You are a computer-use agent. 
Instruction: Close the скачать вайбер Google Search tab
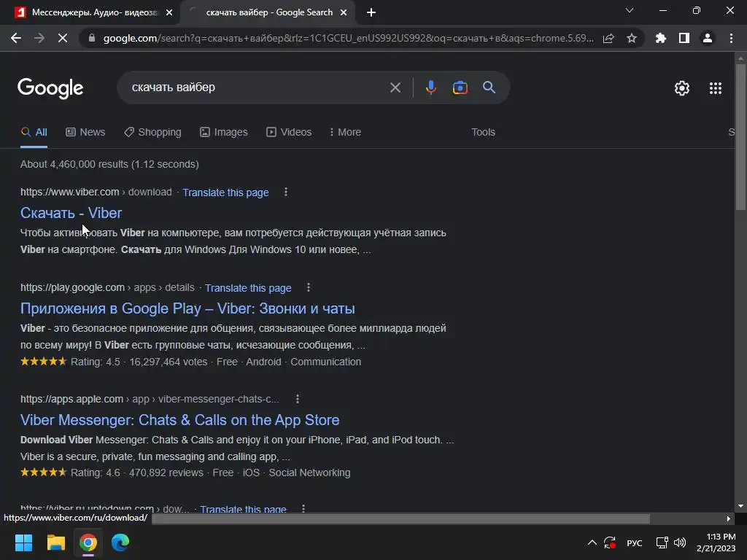[x=344, y=12]
